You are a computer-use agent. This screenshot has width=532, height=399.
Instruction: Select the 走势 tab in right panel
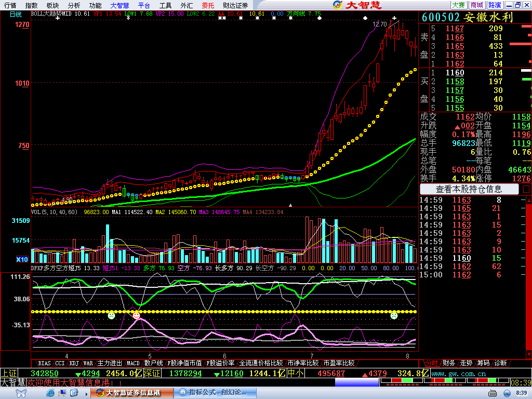tap(466, 363)
